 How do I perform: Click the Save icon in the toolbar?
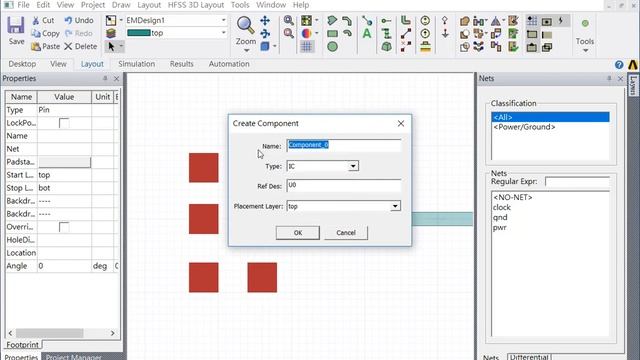tap(16, 26)
